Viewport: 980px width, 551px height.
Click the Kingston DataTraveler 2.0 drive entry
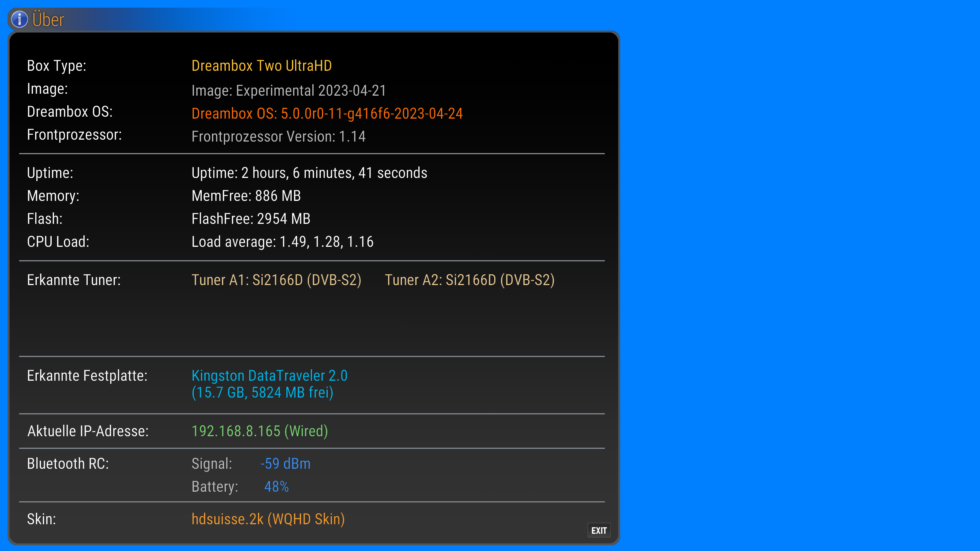click(269, 376)
